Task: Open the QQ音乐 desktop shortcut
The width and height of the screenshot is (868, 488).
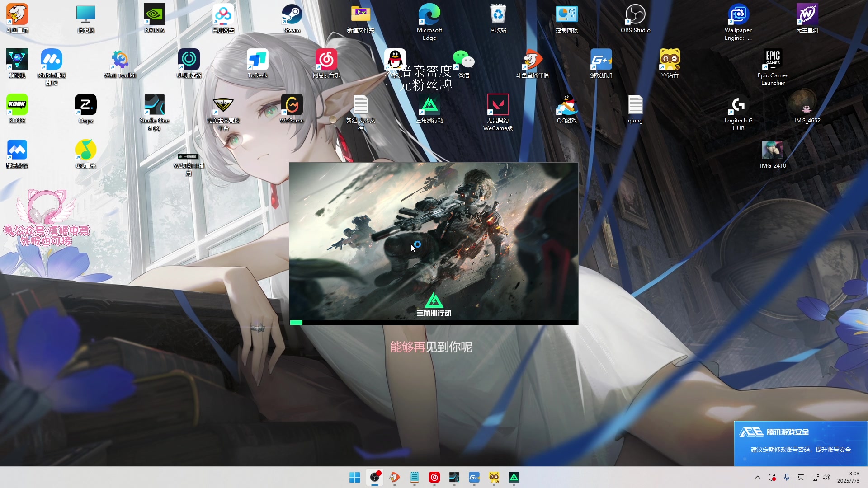Action: 86,154
